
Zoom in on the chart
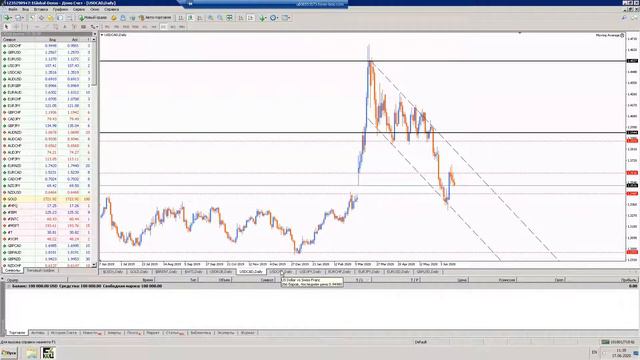211,18
